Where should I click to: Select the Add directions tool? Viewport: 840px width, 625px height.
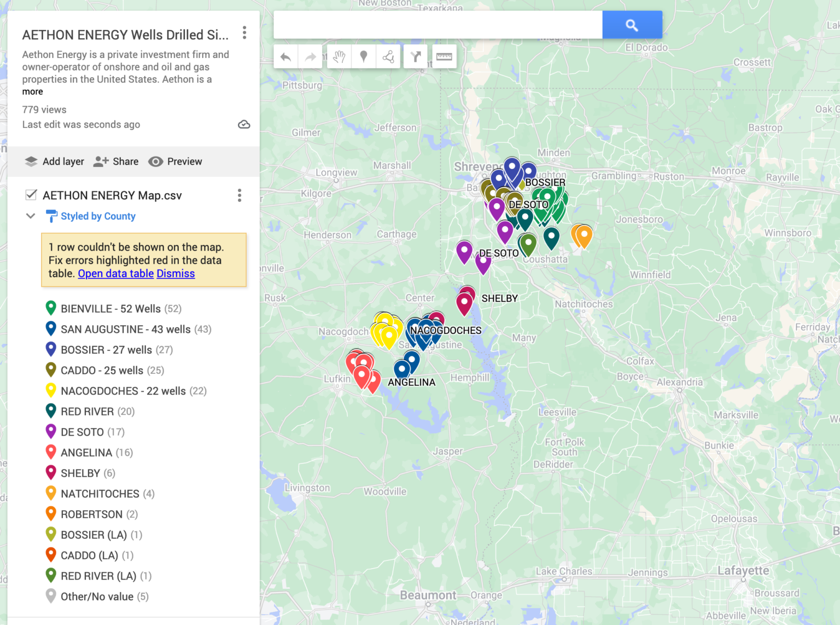[416, 57]
